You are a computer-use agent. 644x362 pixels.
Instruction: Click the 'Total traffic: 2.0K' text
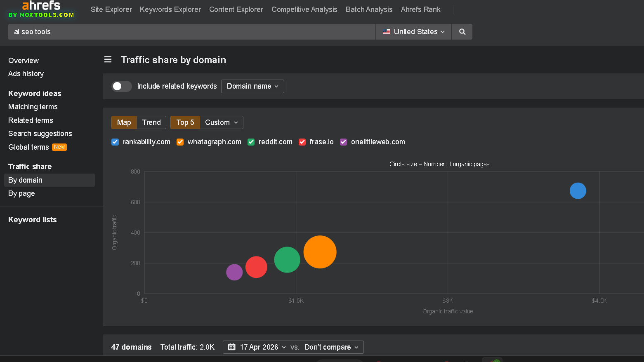click(187, 347)
